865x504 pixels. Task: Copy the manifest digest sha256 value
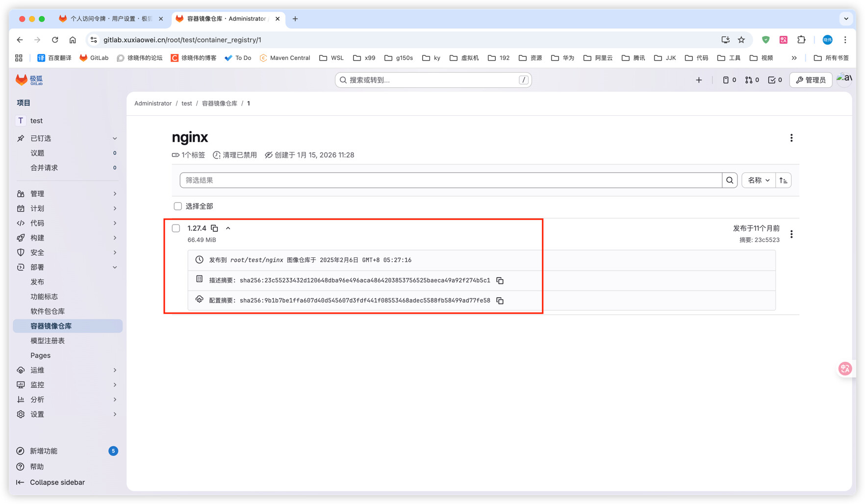[x=500, y=280]
